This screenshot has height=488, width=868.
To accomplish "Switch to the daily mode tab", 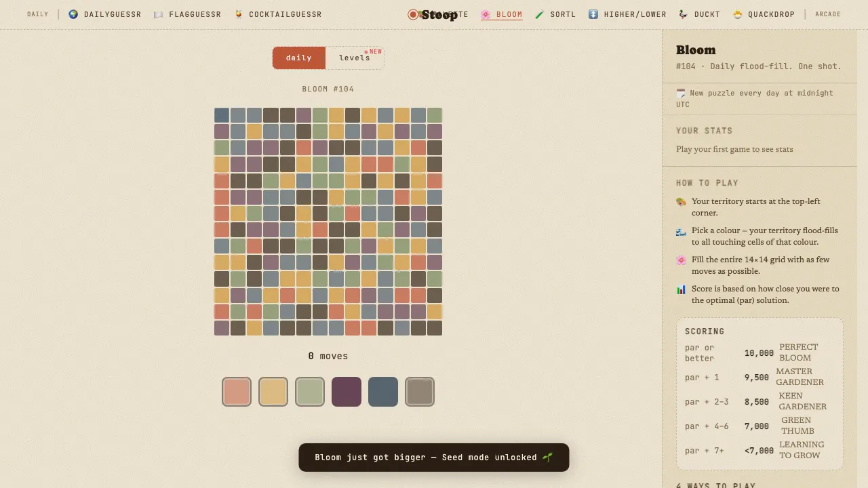I will 299,58.
